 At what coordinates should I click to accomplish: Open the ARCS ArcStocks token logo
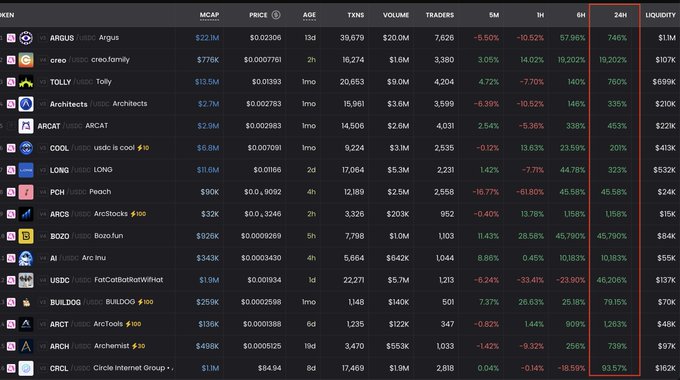26,214
